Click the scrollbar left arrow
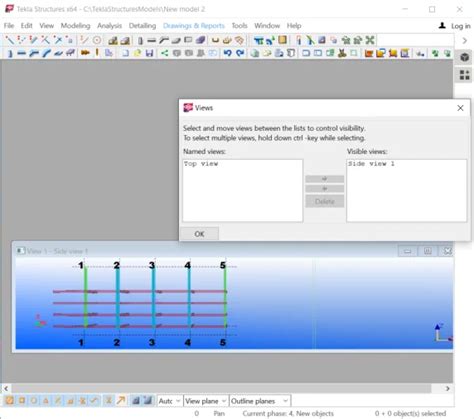 coord(6,388)
